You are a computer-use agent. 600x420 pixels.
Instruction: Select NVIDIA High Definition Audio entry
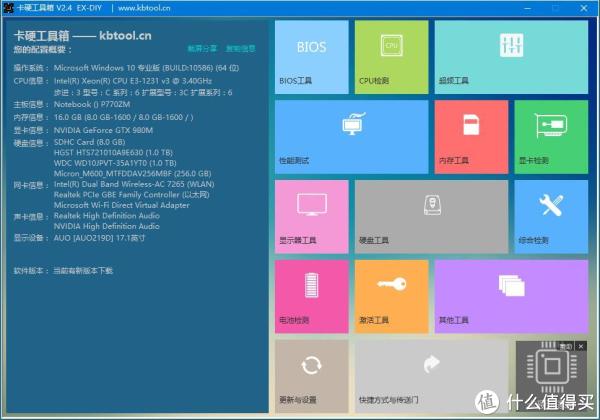[107, 226]
